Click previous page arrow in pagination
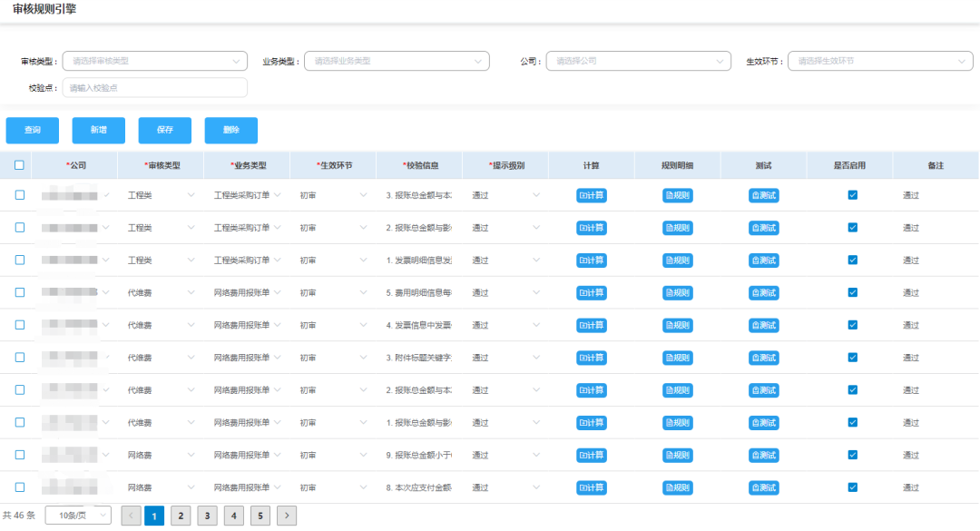The height and width of the screenshot is (531, 980). [131, 516]
